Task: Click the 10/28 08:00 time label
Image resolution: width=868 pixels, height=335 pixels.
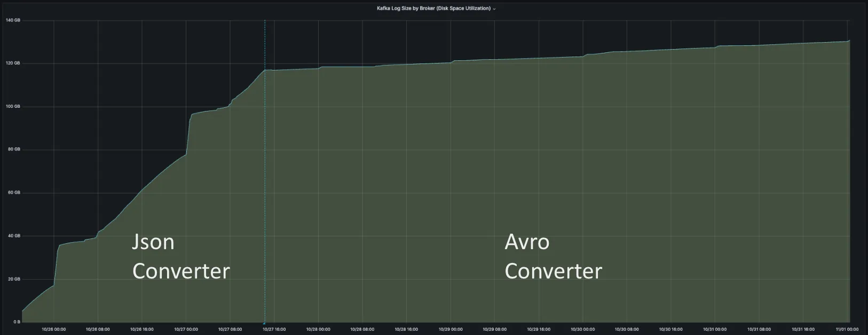Action: [x=362, y=329]
